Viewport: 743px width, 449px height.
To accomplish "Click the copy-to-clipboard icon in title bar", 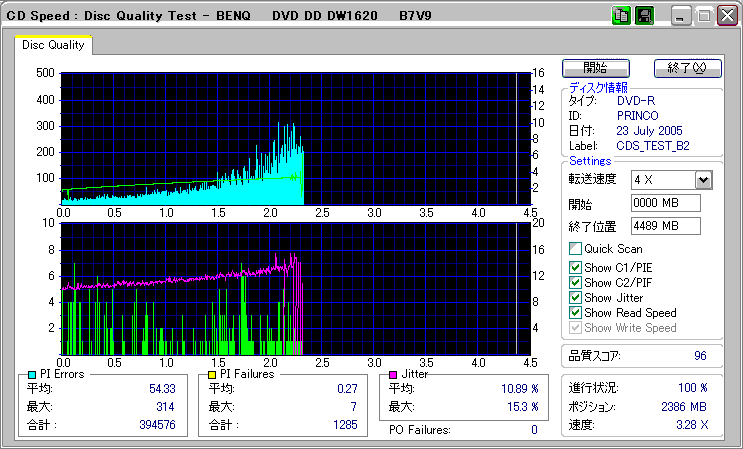I will coord(621,16).
